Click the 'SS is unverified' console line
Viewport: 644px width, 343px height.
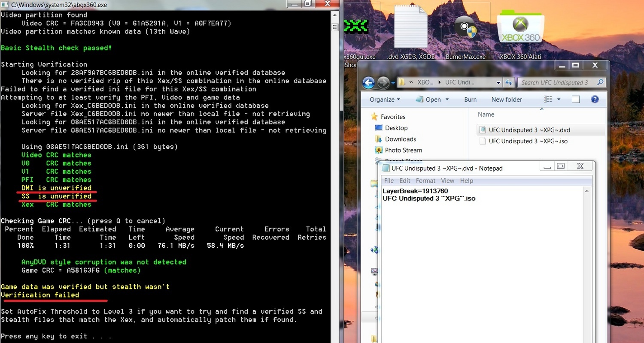(56, 196)
